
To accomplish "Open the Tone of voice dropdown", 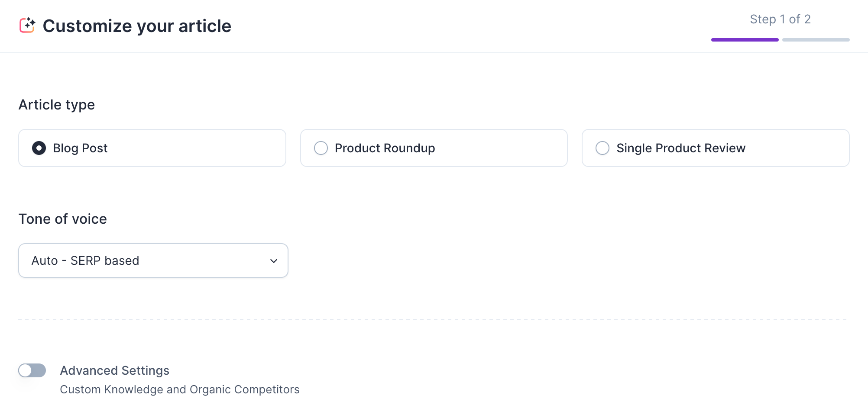I will 153,260.
